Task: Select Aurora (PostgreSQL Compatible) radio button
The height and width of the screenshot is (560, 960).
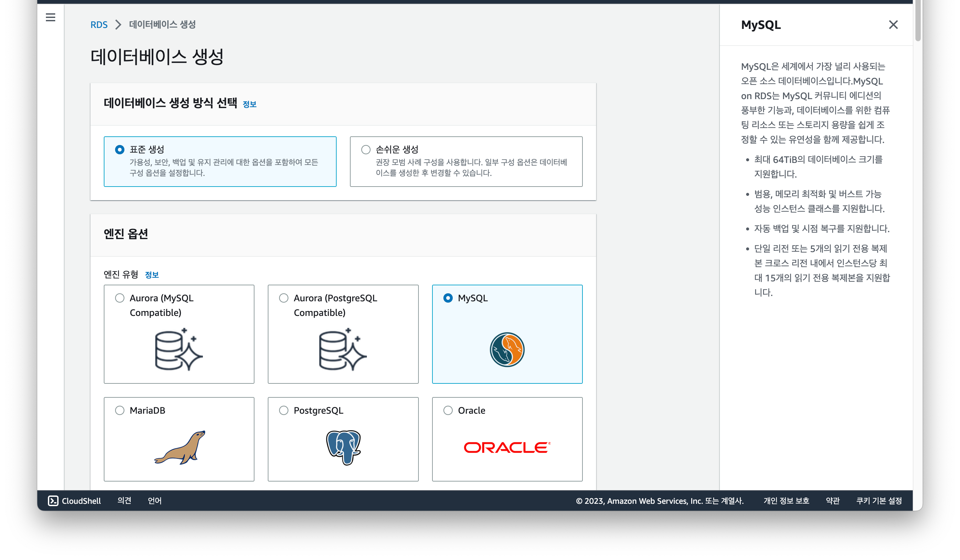Action: coord(283,298)
